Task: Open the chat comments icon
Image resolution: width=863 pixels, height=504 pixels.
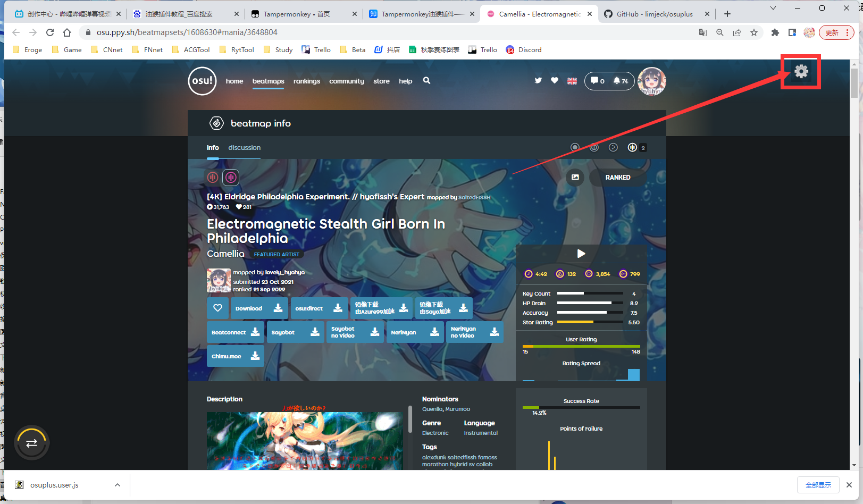Action: tap(596, 81)
